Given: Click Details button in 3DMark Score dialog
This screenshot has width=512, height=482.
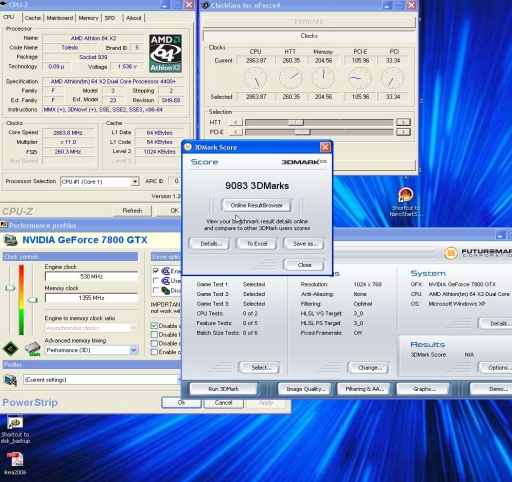Looking at the screenshot, I should coord(210,244).
